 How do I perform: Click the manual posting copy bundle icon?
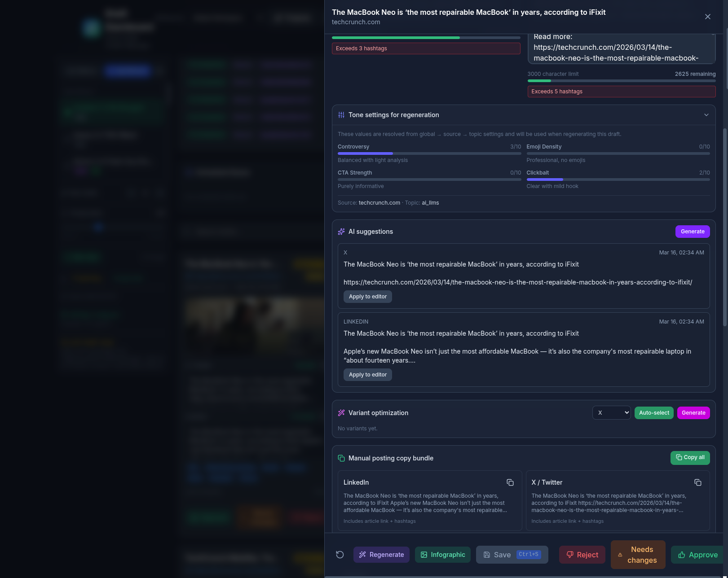341,458
